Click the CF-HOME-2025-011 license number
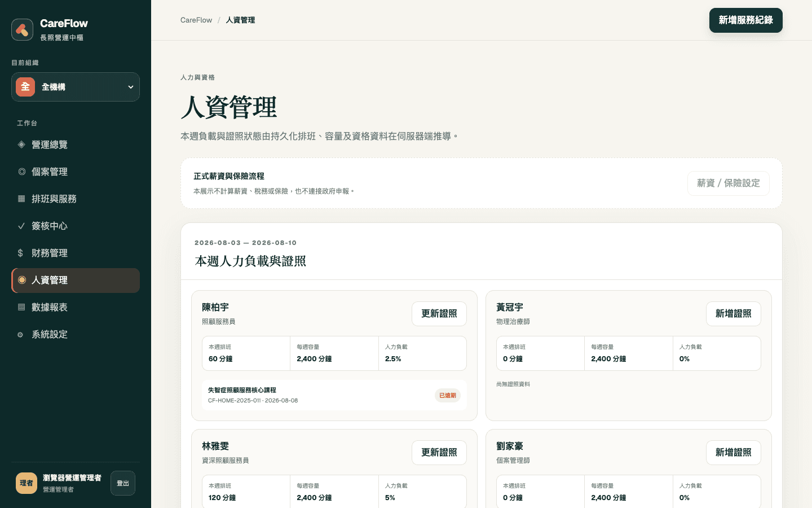This screenshot has height=508, width=812. coord(234,401)
